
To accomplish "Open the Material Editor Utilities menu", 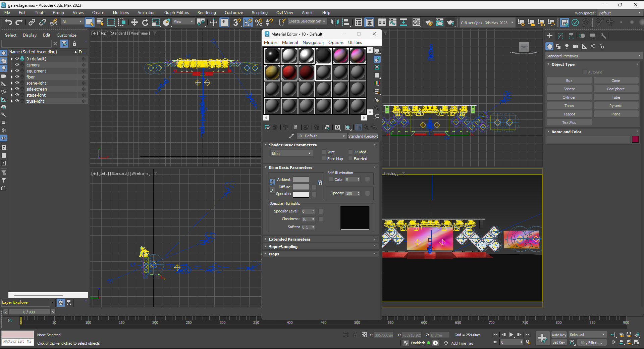I will coord(355,43).
